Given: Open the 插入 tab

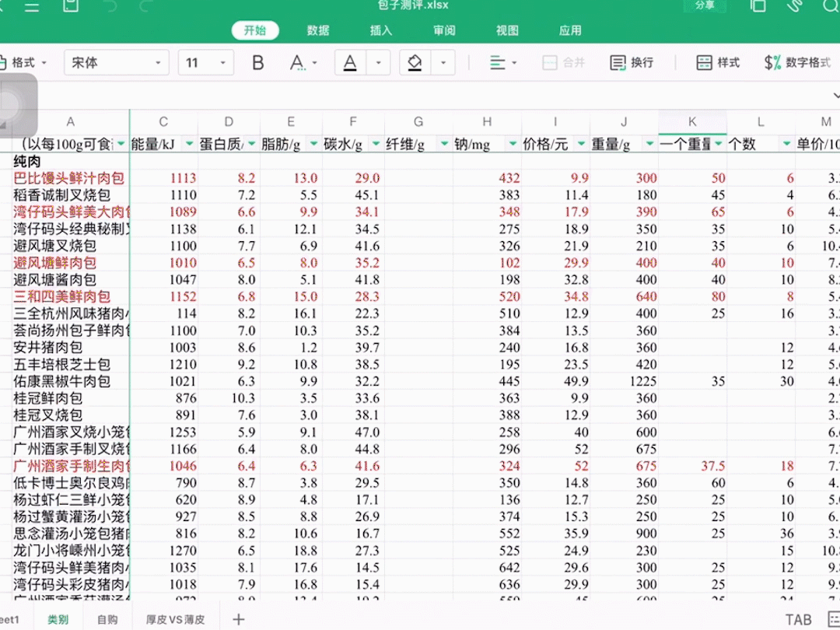Looking at the screenshot, I should click(381, 30).
